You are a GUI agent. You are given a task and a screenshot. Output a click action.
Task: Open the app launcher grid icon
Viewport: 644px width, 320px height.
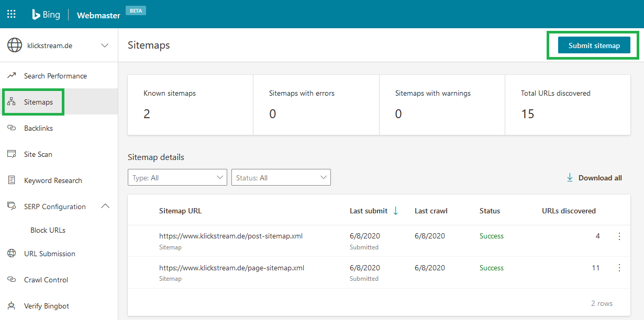tap(11, 14)
